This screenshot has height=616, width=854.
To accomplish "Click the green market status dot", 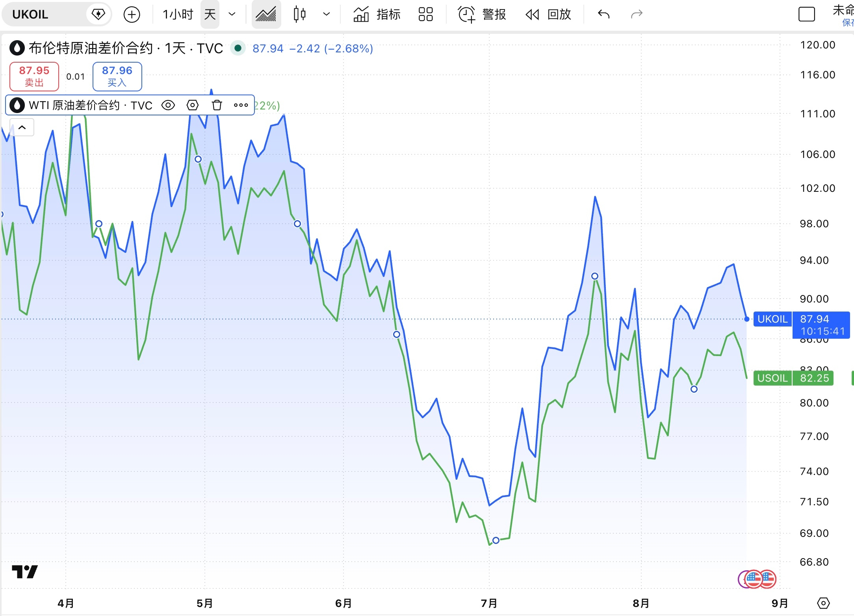I will coord(238,48).
